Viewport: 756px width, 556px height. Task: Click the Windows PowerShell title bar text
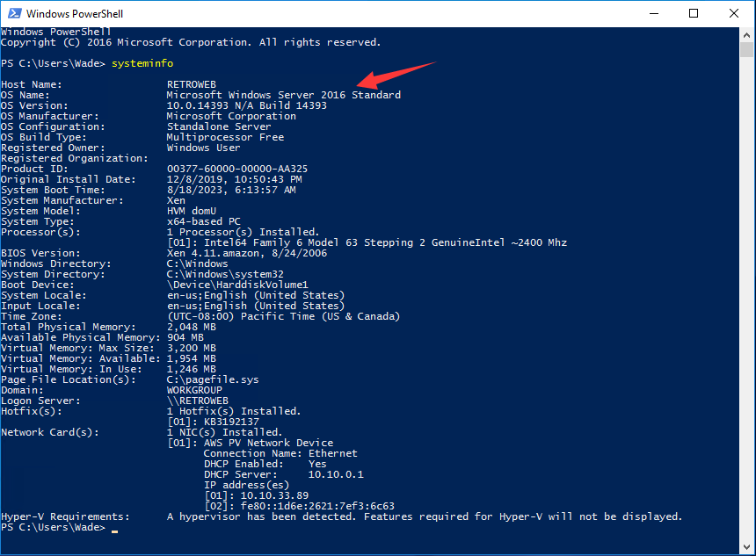(76, 13)
